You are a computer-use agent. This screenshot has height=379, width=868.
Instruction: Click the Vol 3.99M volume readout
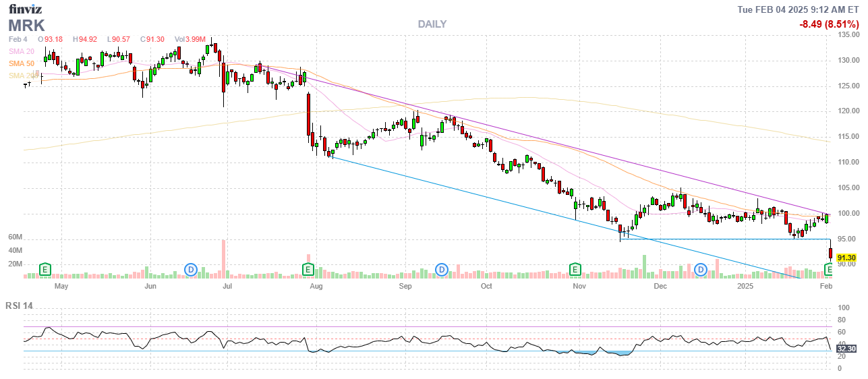tap(190, 39)
